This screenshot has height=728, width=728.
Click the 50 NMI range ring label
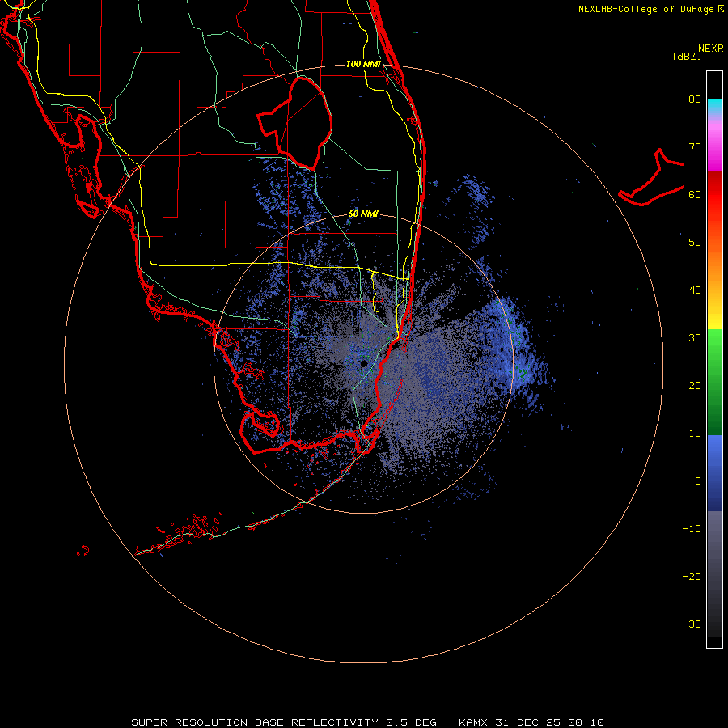[363, 214]
